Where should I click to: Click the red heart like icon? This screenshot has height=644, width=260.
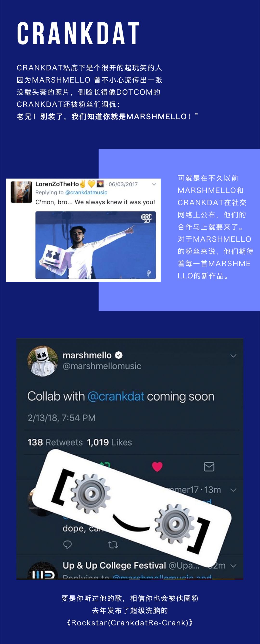157,466
